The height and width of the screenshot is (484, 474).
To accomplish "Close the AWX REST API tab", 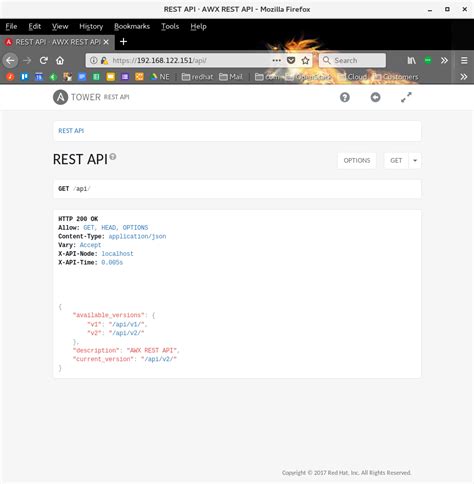I will click(106, 42).
